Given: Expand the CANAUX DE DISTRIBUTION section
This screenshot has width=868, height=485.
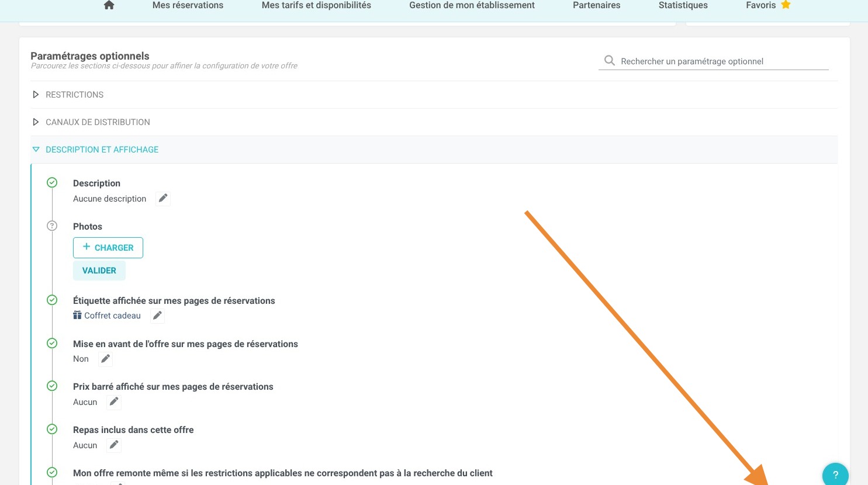Looking at the screenshot, I should [434, 122].
